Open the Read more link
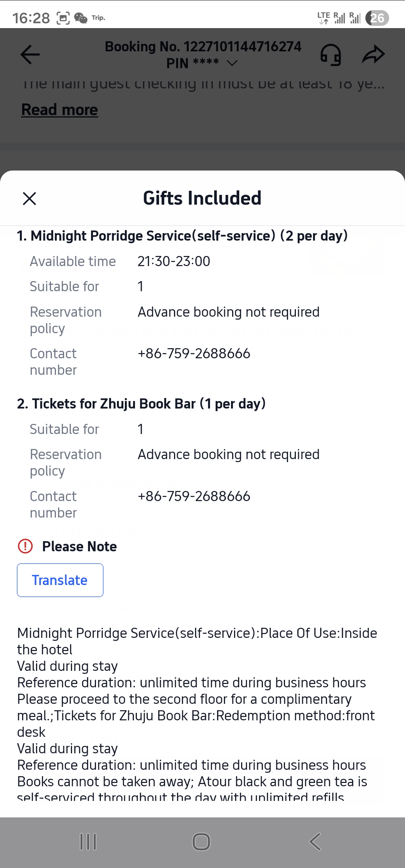 60,110
